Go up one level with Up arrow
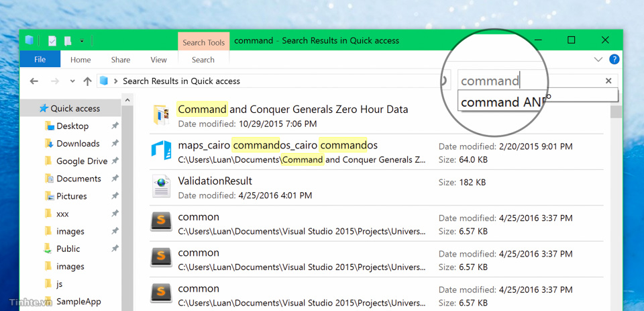The width and height of the screenshot is (644, 311). tap(87, 81)
